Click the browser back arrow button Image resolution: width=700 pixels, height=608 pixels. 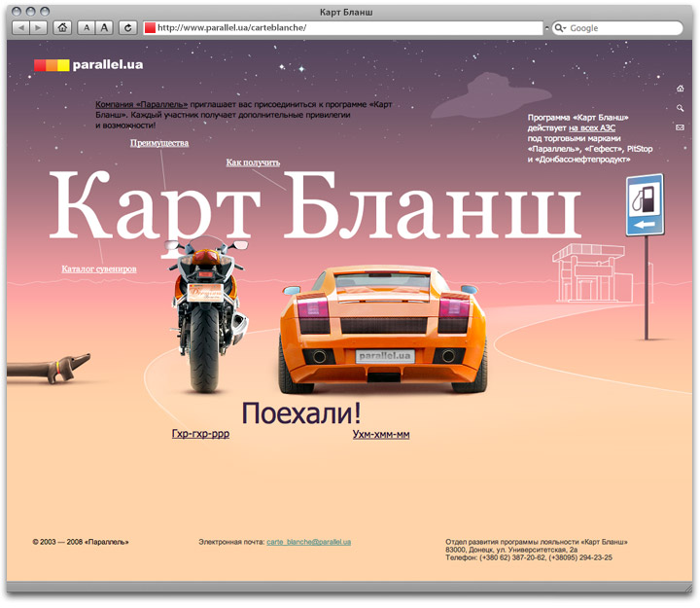[19, 28]
